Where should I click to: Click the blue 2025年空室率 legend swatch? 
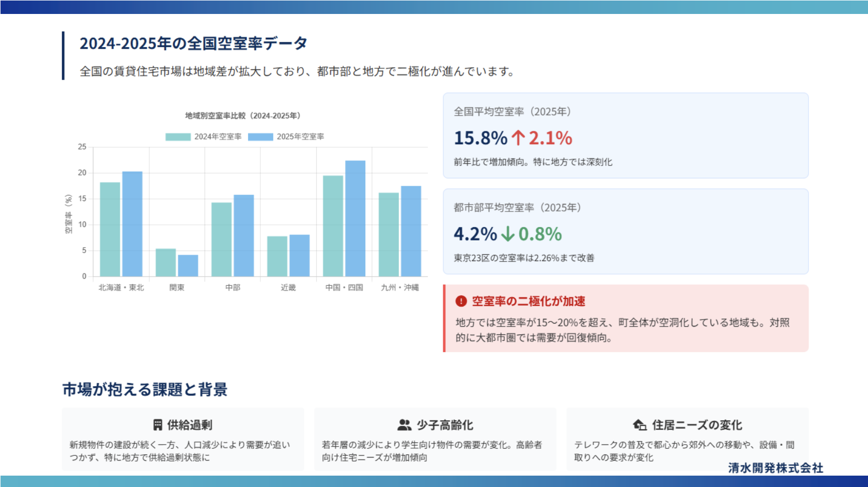pos(260,137)
